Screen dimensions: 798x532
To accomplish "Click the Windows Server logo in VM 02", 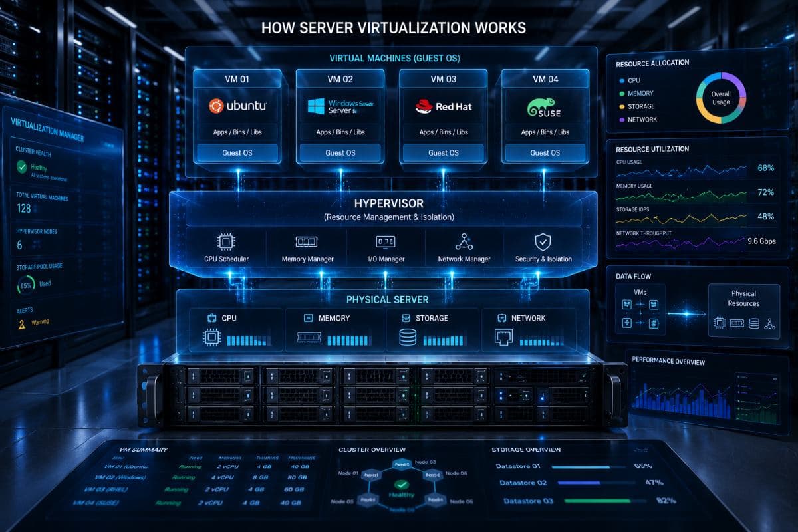I will [x=340, y=106].
